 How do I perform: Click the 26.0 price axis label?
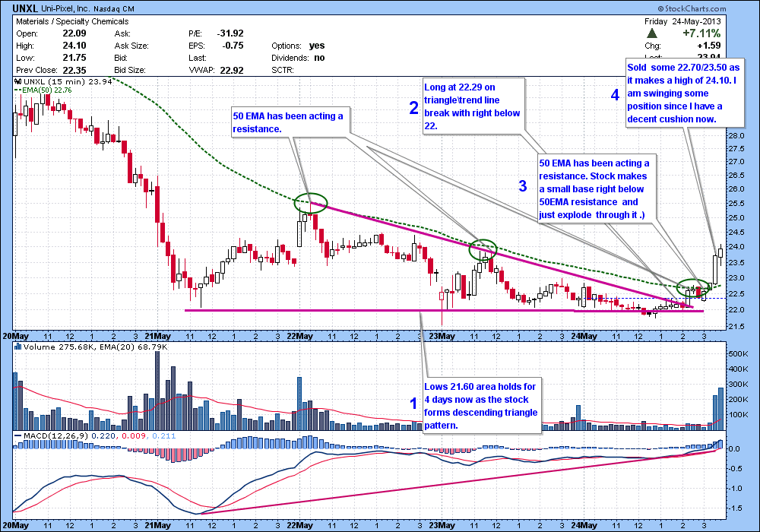click(736, 188)
